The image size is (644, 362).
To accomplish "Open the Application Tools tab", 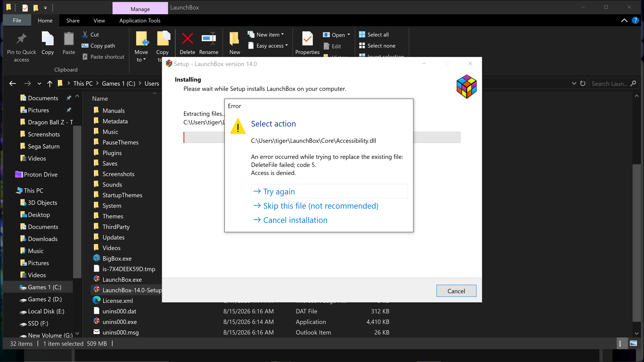I will tap(140, 20).
